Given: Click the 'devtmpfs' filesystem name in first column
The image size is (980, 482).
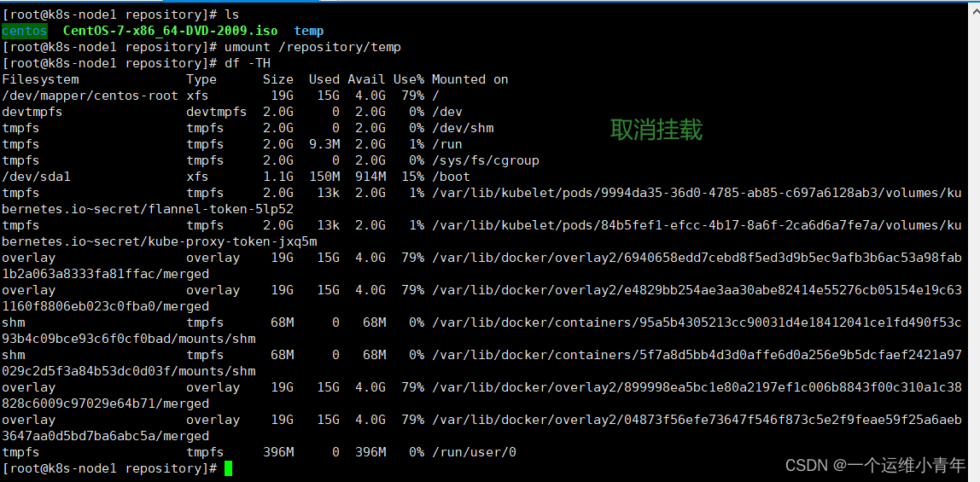Looking at the screenshot, I should pos(32,112).
